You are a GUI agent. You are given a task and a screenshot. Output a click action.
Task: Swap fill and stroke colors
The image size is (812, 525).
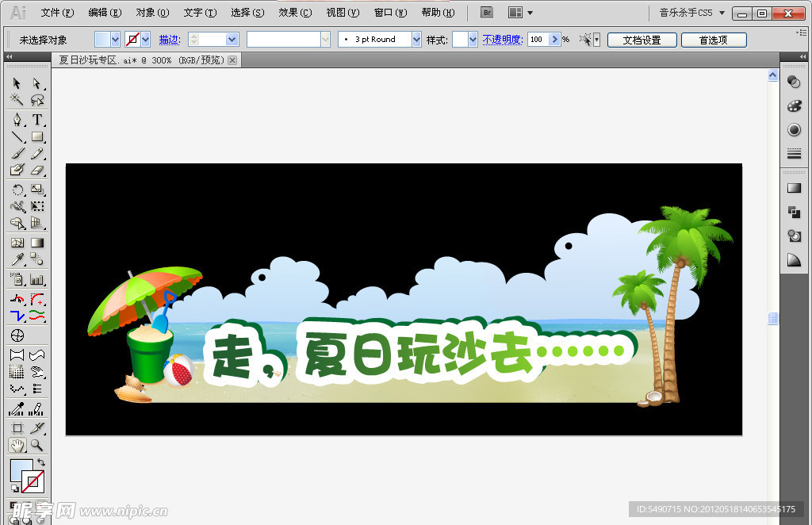tap(41, 462)
